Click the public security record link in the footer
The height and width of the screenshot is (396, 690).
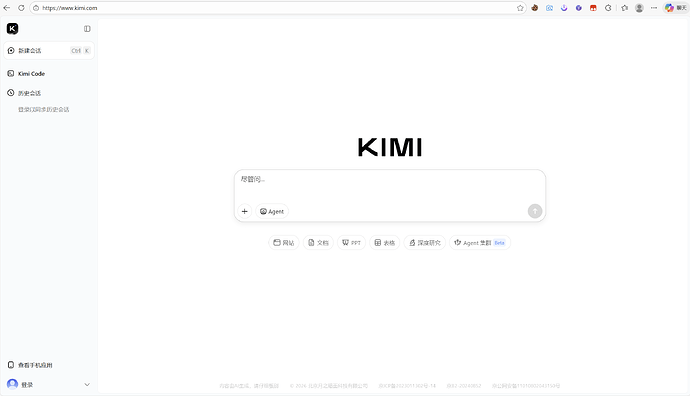526,386
